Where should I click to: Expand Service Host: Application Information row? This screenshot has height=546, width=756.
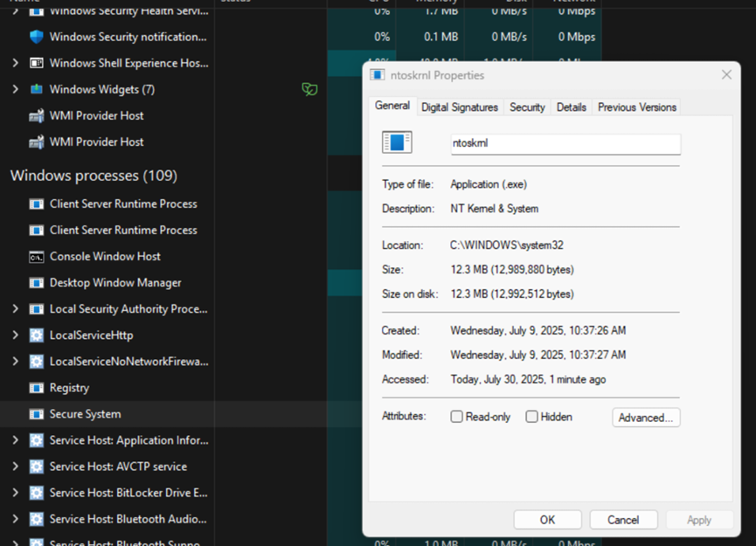click(16, 440)
